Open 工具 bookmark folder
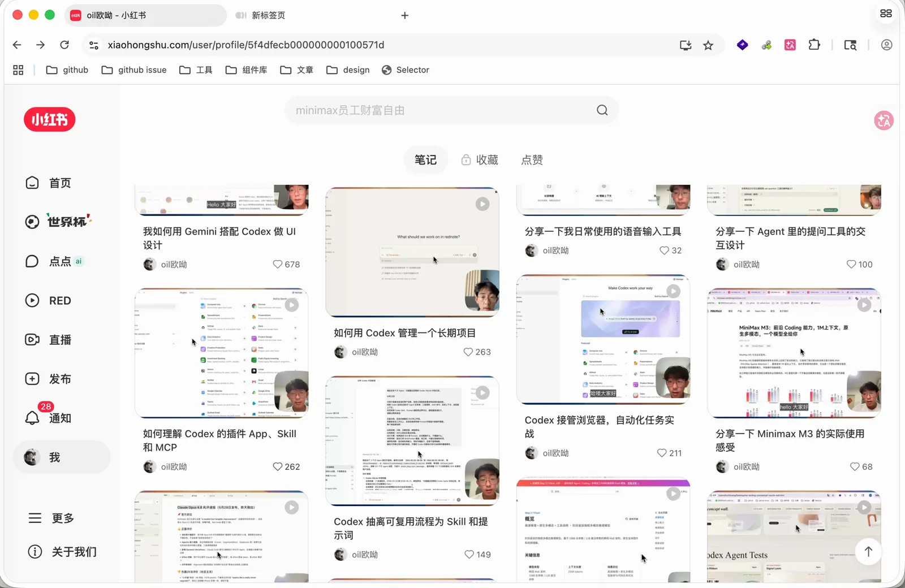The image size is (905, 588). 196,70
